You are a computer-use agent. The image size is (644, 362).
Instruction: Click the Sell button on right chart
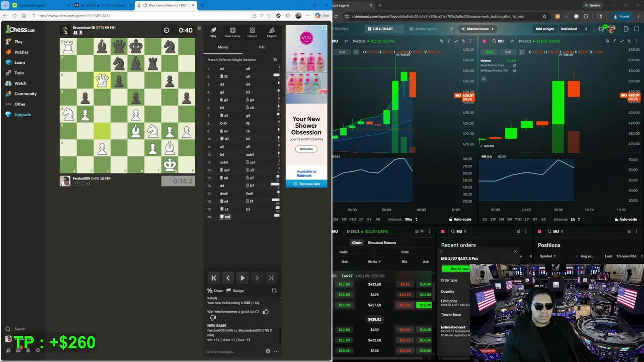pyautogui.click(x=508, y=52)
